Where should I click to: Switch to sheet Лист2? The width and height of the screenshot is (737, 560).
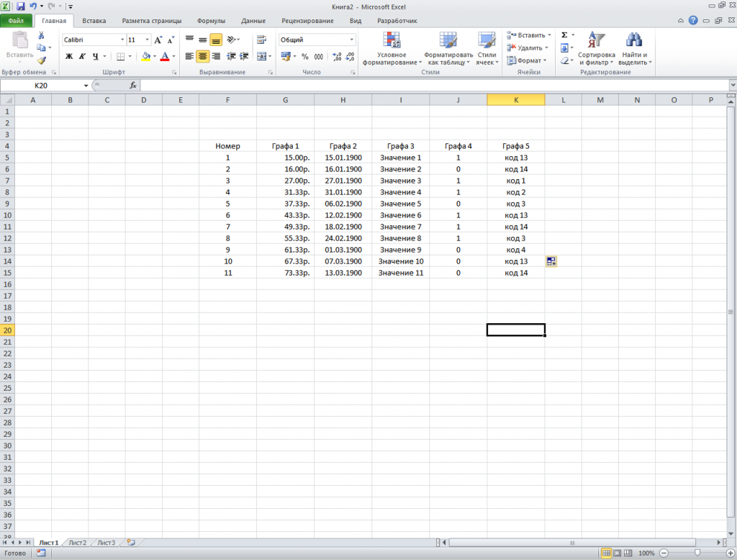(77, 542)
